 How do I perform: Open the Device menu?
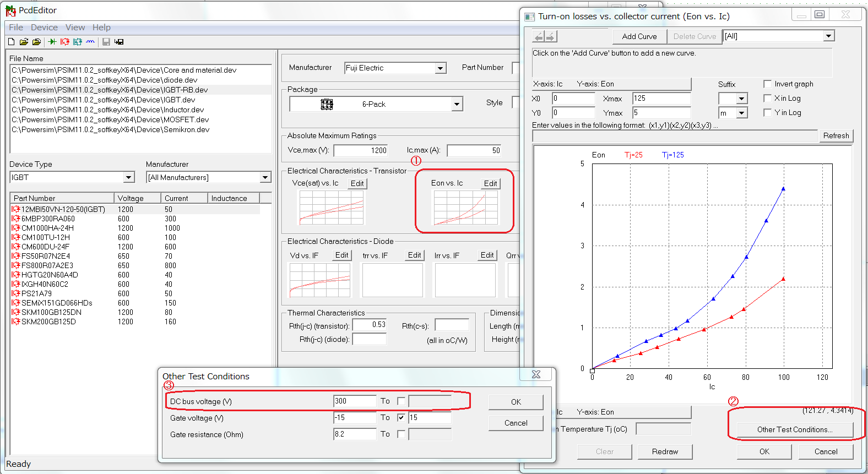tap(44, 28)
